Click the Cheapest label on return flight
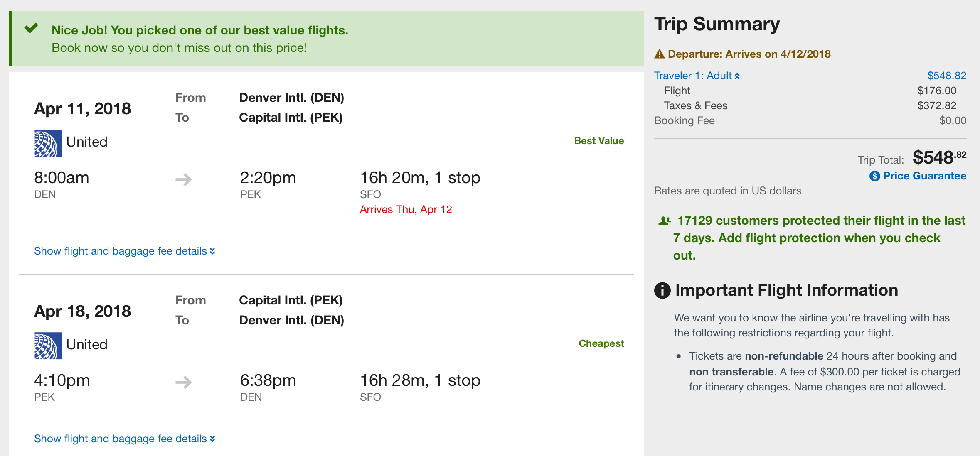 click(x=601, y=343)
